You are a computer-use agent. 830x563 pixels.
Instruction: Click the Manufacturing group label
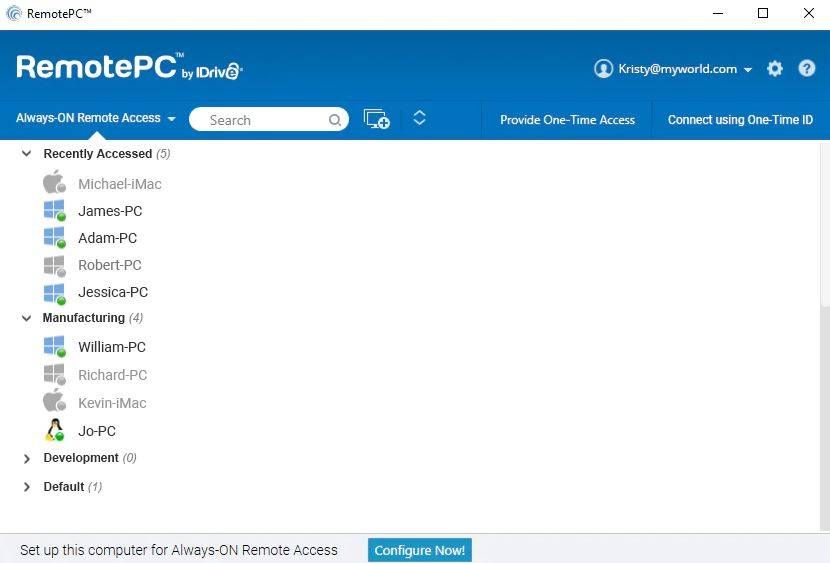pyautogui.click(x=84, y=317)
